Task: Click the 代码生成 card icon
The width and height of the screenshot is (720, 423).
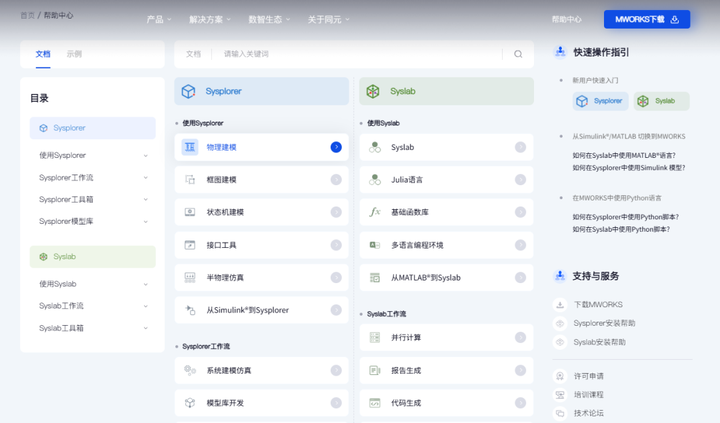Action: pos(375,403)
